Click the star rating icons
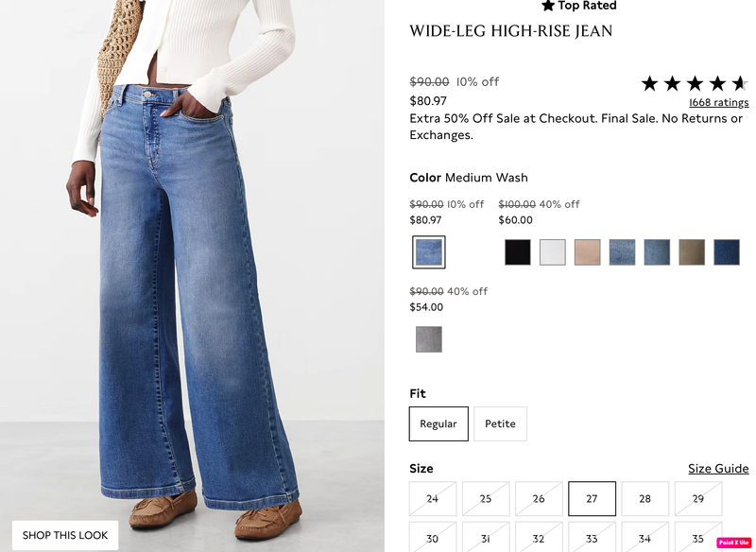The image size is (756, 552). point(695,84)
